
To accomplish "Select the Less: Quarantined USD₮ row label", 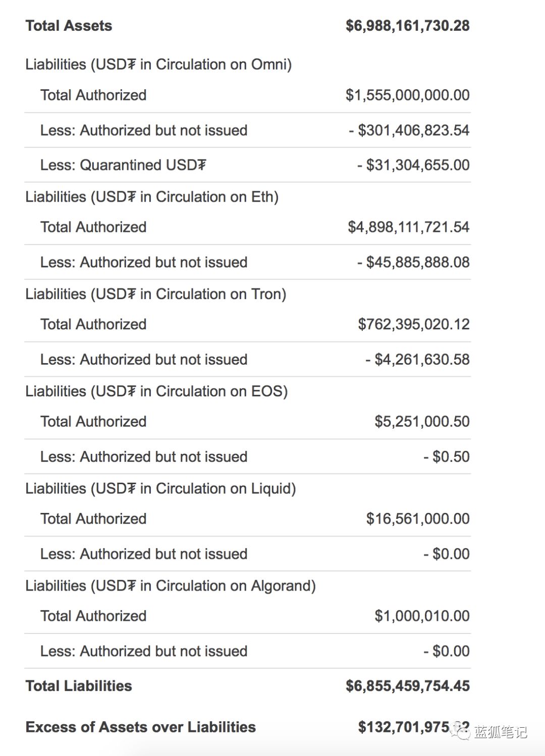I will [x=123, y=165].
